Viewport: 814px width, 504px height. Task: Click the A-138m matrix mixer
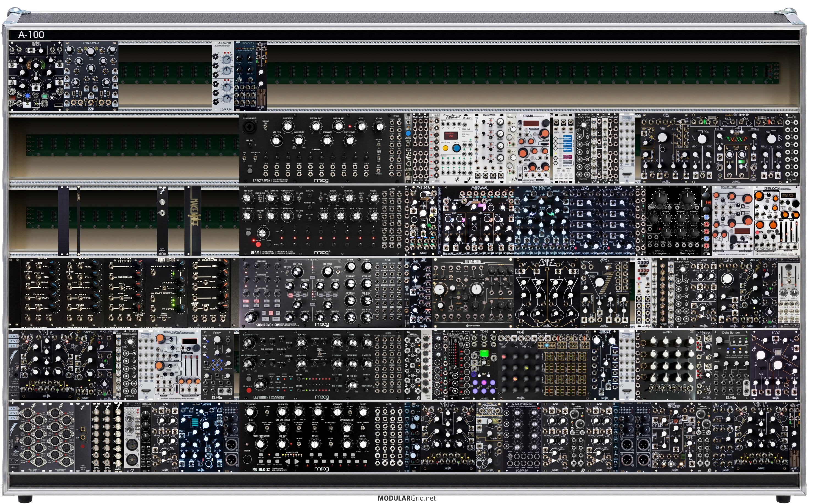[668, 365]
